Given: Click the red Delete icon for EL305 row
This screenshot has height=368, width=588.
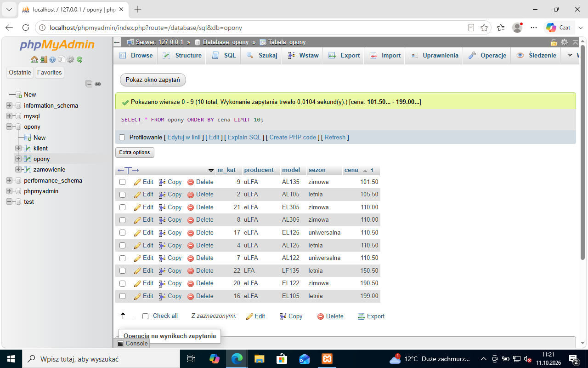Looking at the screenshot, I should (191, 207).
